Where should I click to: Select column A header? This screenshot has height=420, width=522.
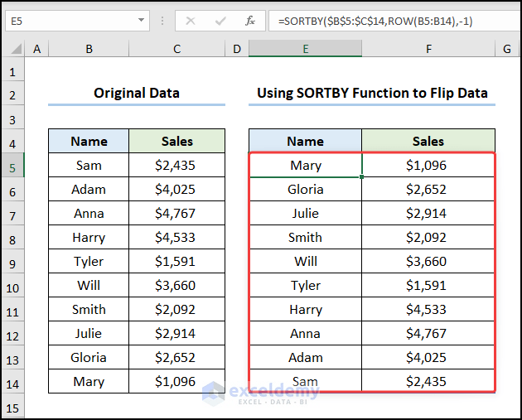pyautogui.click(x=36, y=49)
